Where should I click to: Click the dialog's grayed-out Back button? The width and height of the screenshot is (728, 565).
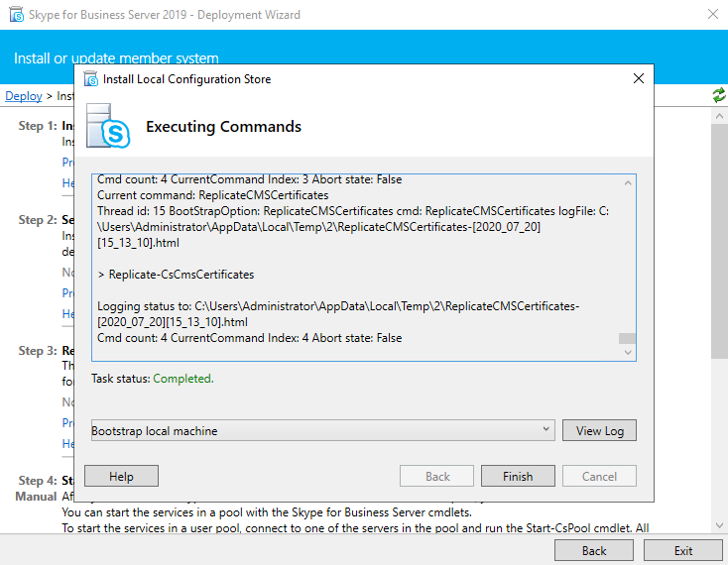(437, 476)
